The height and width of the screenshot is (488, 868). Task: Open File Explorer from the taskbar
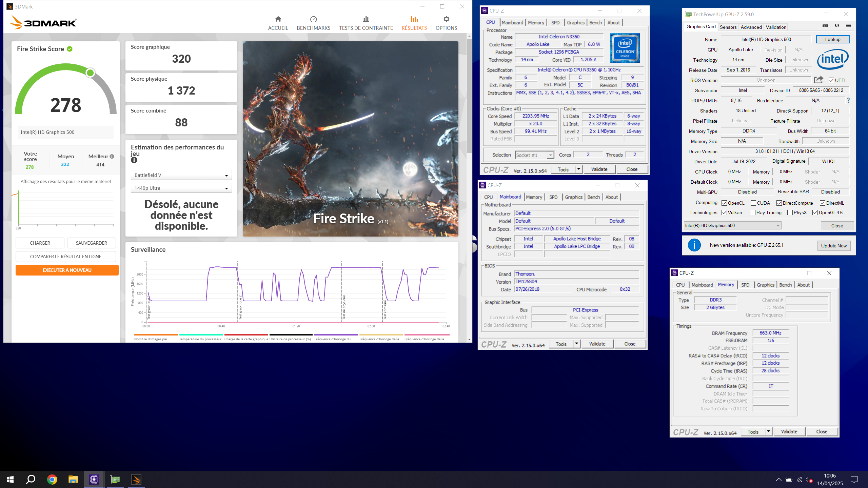(73, 480)
